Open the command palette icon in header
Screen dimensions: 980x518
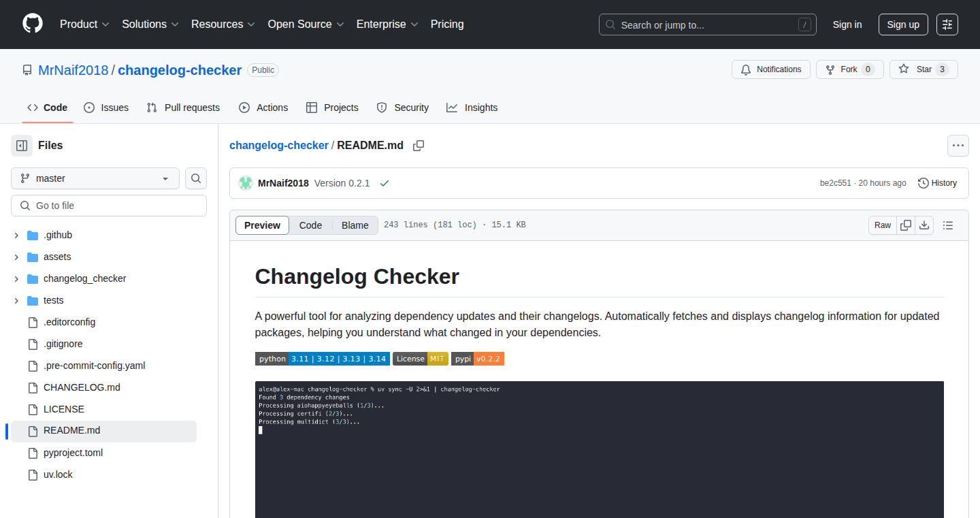click(x=947, y=25)
